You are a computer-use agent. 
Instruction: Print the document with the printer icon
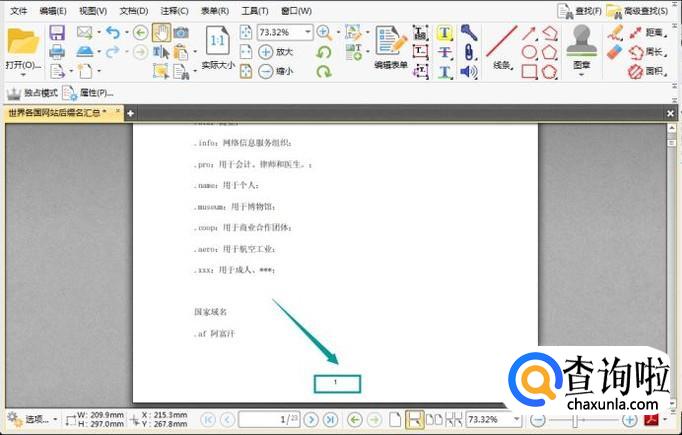(57, 52)
